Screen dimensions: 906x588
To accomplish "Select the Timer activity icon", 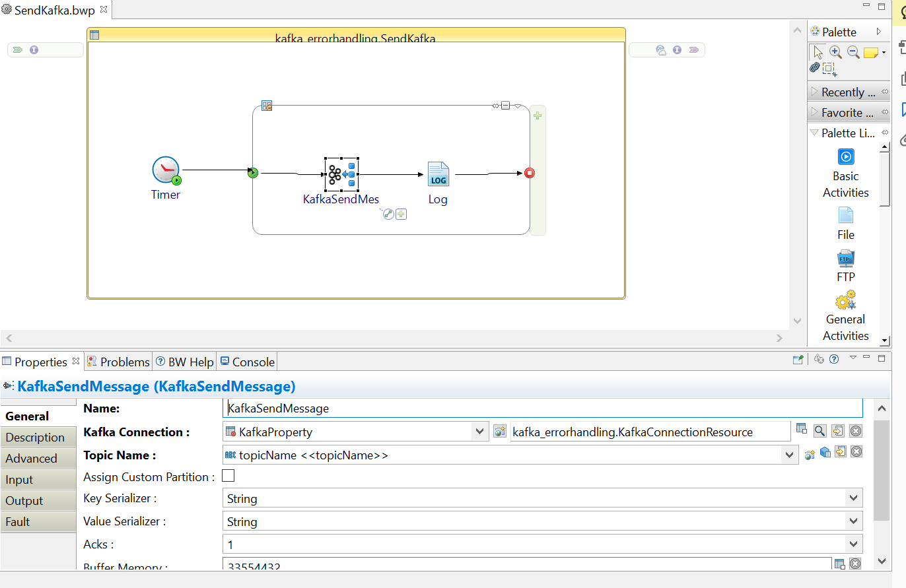I will (166, 170).
